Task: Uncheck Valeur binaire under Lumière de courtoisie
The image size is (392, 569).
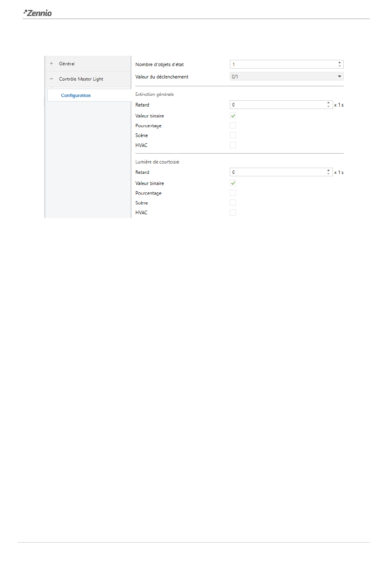Action: (x=233, y=183)
